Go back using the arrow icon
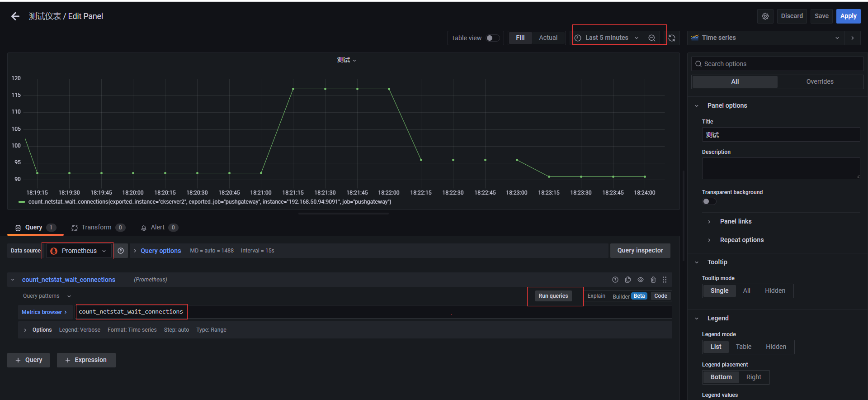Screen dimensions: 868x400 15,16
